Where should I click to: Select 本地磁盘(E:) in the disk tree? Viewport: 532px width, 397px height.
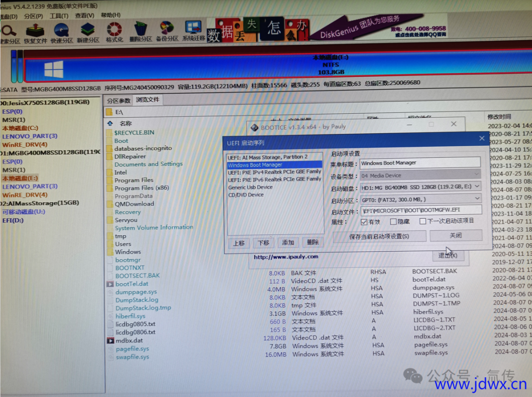[20, 178]
